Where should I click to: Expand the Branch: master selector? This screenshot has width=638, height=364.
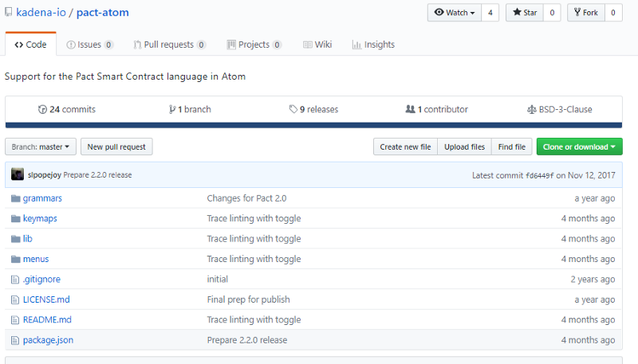41,147
